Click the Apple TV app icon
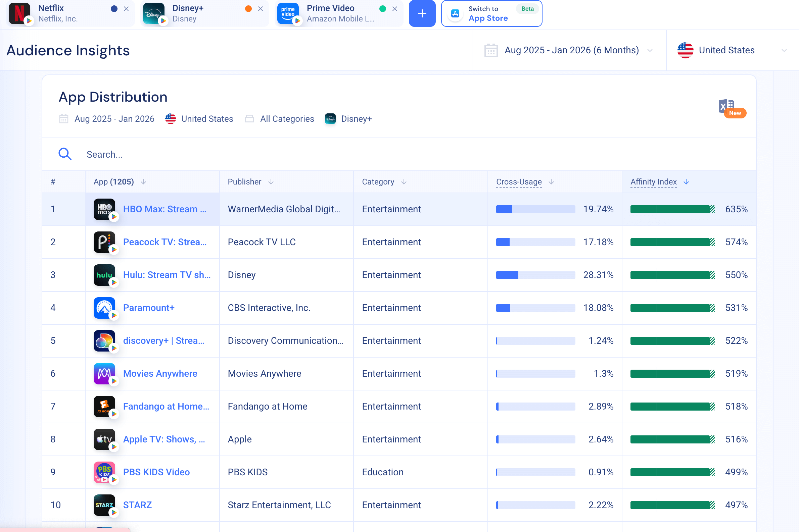Screen dimensions: 799x532 (104, 440)
